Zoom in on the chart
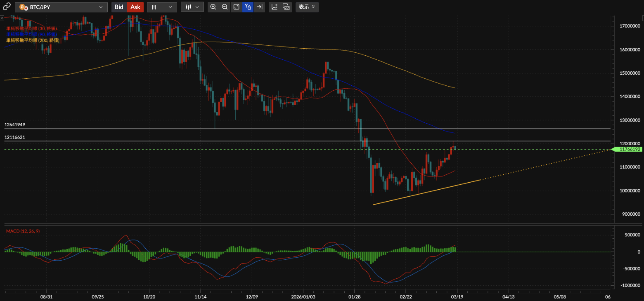The image size is (644, 301). pyautogui.click(x=213, y=7)
